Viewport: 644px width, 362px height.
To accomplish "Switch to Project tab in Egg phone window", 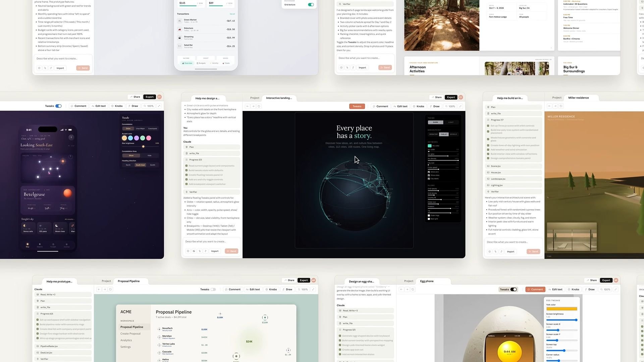I will [x=409, y=281].
